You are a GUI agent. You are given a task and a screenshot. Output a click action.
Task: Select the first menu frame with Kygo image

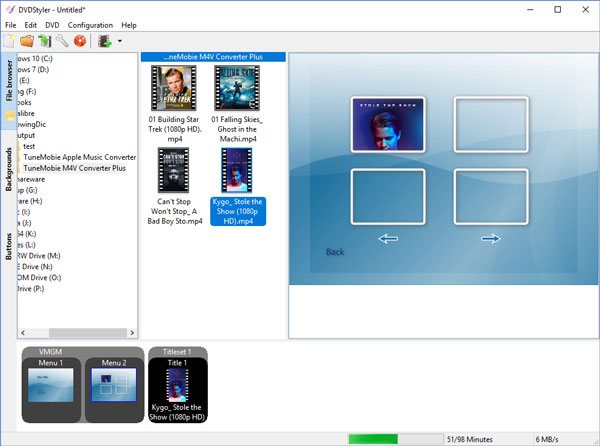pos(388,124)
